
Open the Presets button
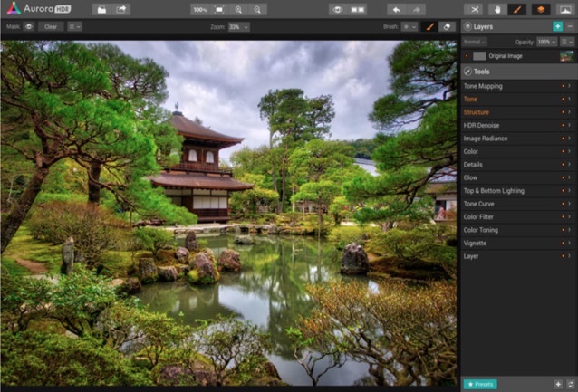pyautogui.click(x=480, y=384)
